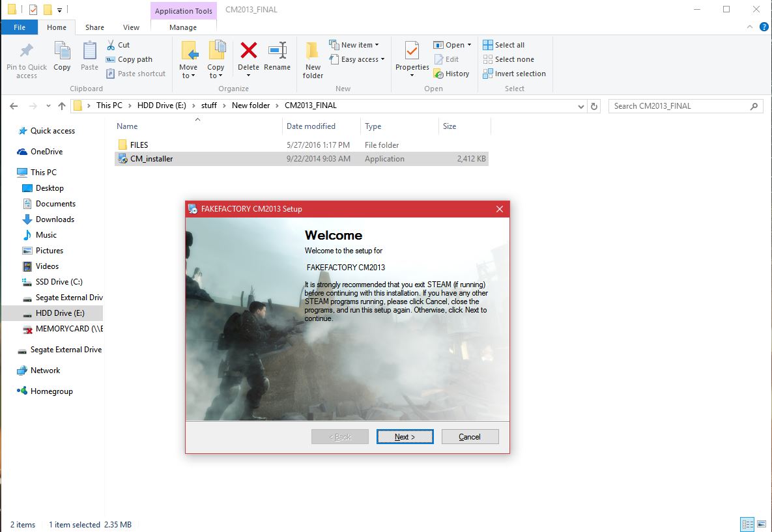The height and width of the screenshot is (532, 772).
Task: Sort by the Date modified column
Action: pyautogui.click(x=321, y=126)
